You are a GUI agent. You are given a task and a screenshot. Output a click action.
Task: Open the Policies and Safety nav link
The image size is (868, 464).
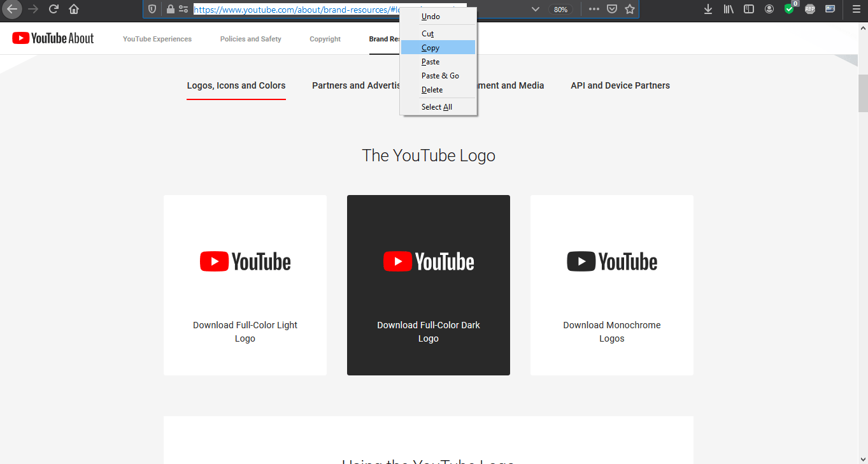[251, 39]
